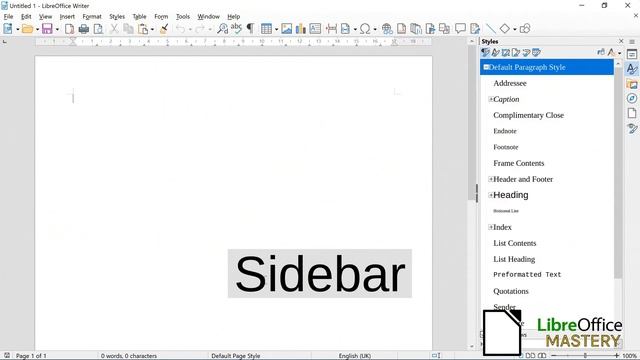Toggle formatting marks pilcrow icon
The image size is (640, 360).
click(250, 29)
